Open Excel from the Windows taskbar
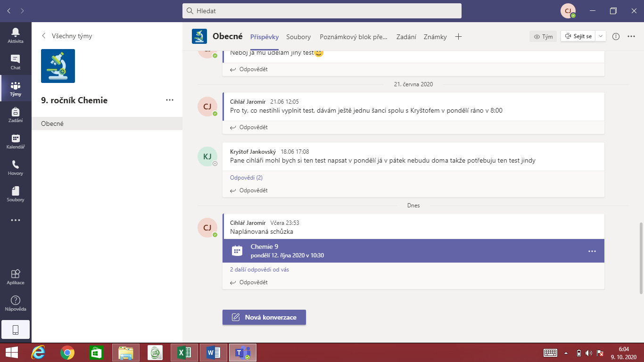Image resolution: width=644 pixels, height=362 pixels. pos(184,352)
